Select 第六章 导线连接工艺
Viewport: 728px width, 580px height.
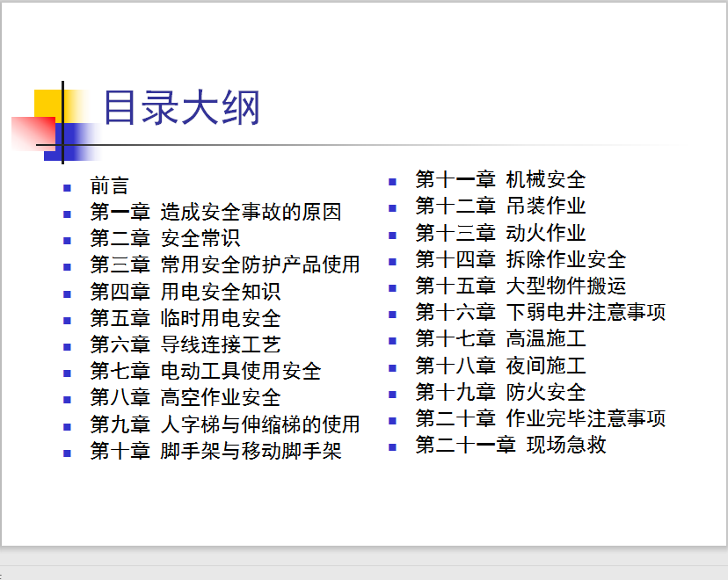click(186, 344)
